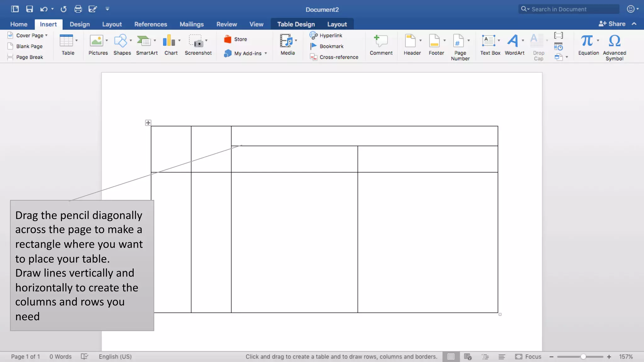This screenshot has width=644, height=362.
Task: Switch to Web Layout view
Action: (468, 357)
